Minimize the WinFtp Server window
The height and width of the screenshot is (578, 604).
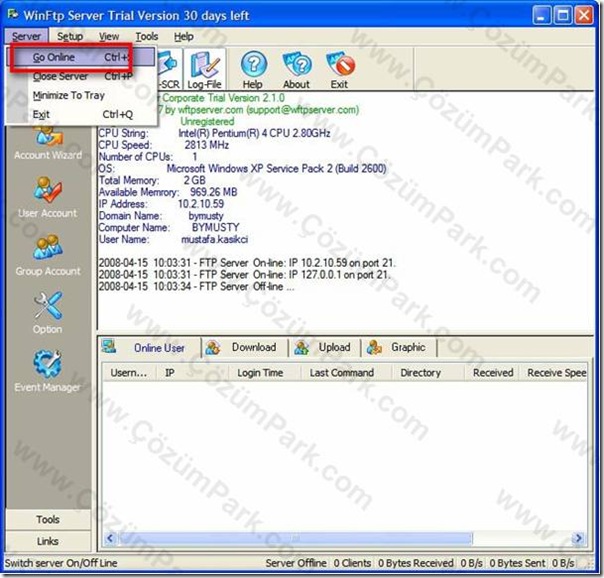tap(541, 16)
